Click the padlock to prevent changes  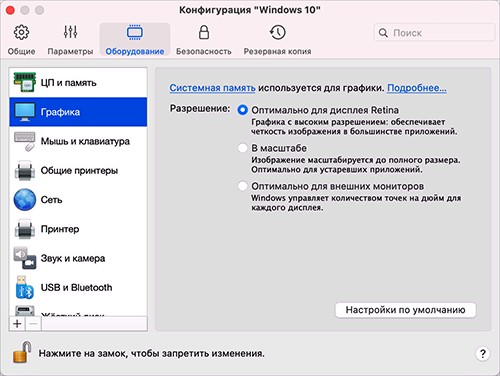(x=22, y=352)
